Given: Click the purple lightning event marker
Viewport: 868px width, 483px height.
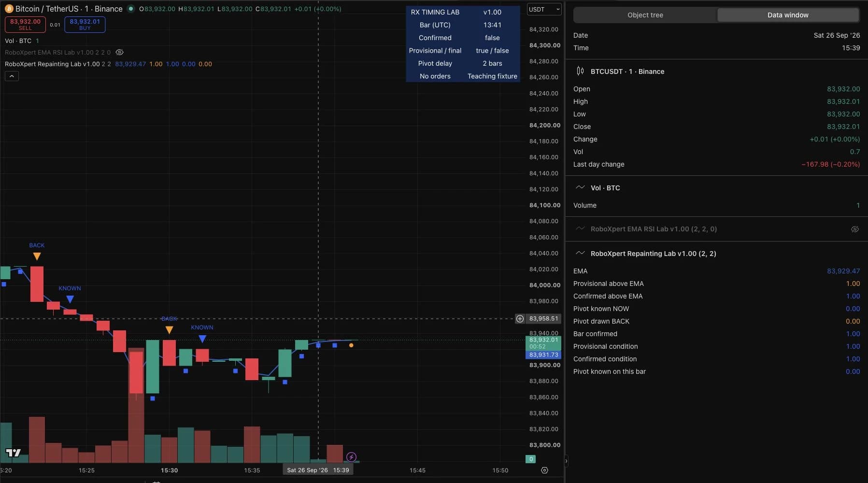Looking at the screenshot, I should 351,457.
